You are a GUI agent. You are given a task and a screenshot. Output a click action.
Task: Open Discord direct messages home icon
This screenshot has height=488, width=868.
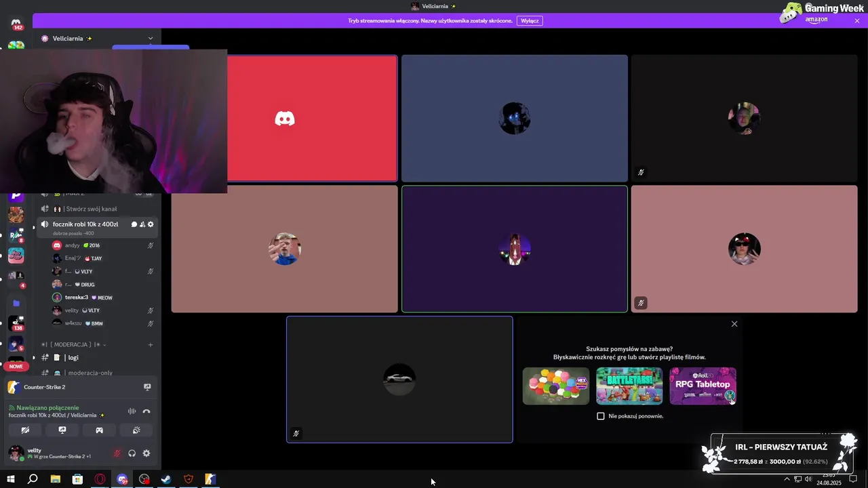coord(16,24)
